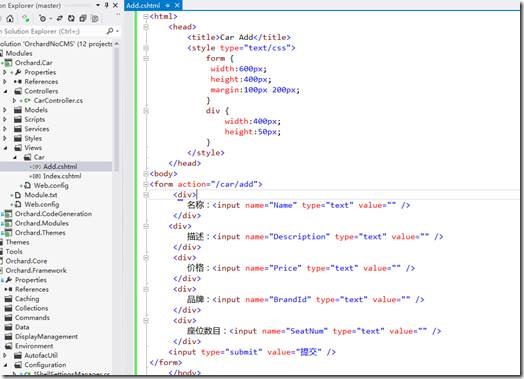Select Orchard.Car project
This screenshot has width=524, height=379.
click(33, 62)
